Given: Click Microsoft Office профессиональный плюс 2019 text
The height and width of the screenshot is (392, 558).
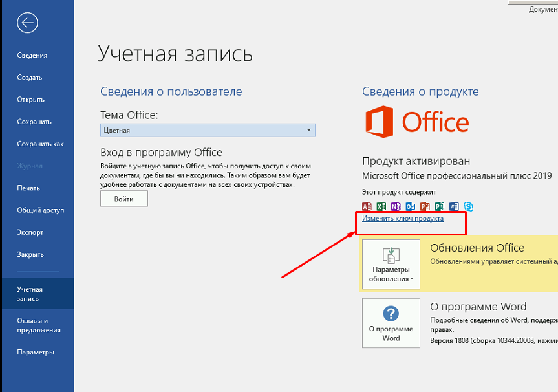Looking at the screenshot, I should coord(457,176).
